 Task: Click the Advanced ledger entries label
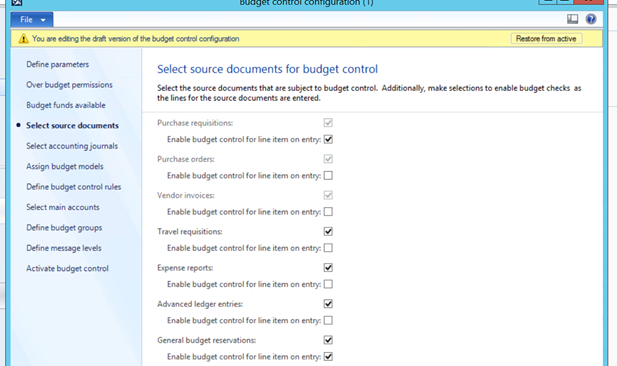(200, 304)
